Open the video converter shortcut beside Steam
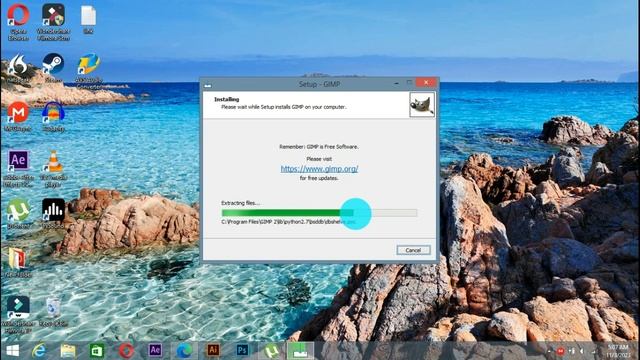This screenshot has height=360, width=640. point(89,70)
